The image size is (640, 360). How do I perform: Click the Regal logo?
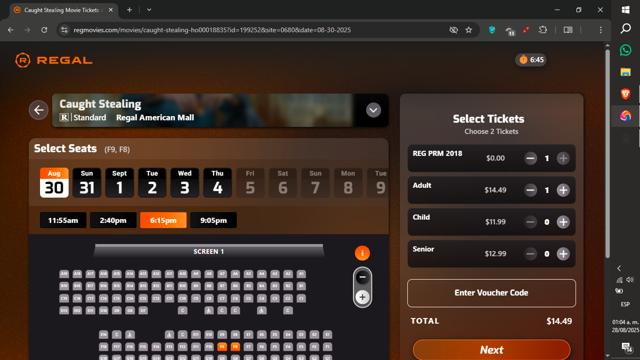click(53, 60)
